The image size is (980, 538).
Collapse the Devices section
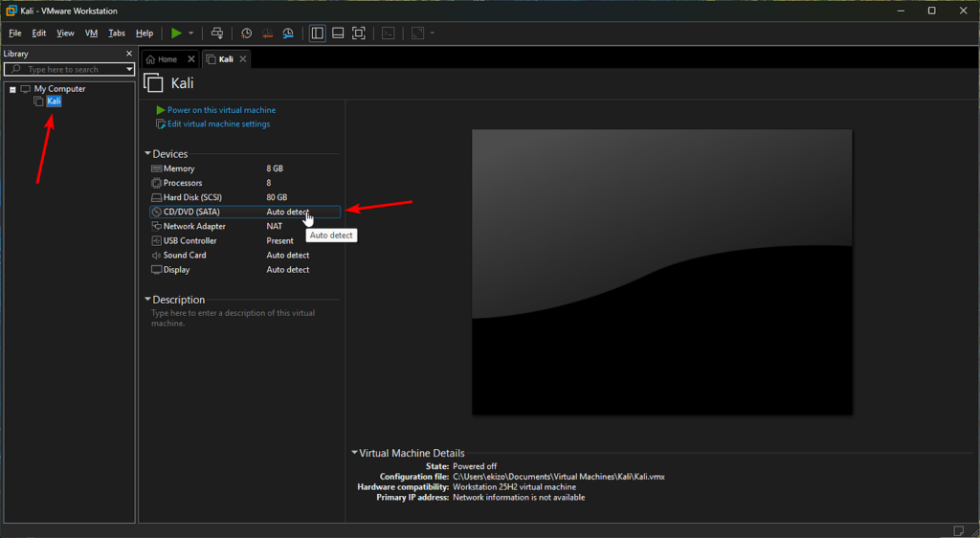point(147,154)
